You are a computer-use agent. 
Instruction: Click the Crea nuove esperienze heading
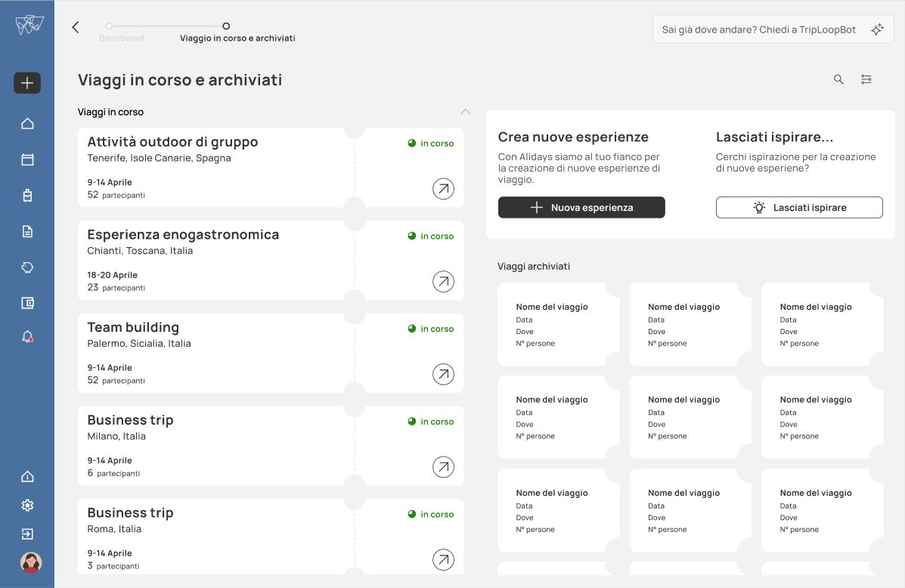point(573,138)
